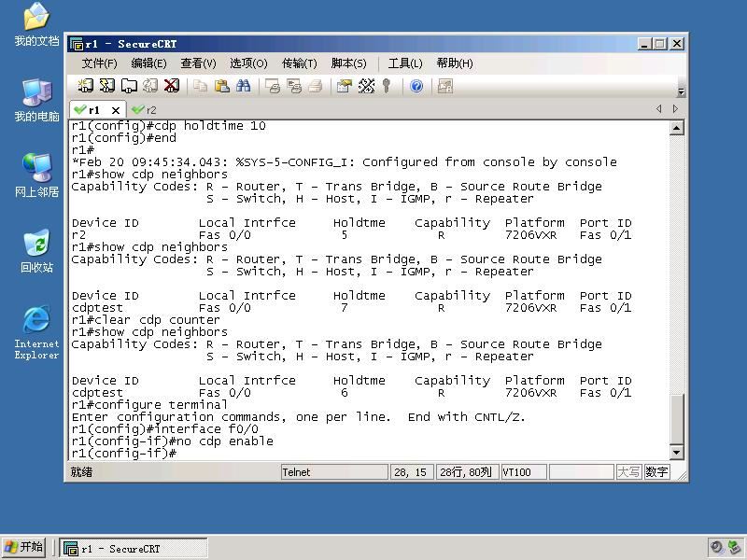Click the 'interface f0/0' command line

tap(165, 429)
